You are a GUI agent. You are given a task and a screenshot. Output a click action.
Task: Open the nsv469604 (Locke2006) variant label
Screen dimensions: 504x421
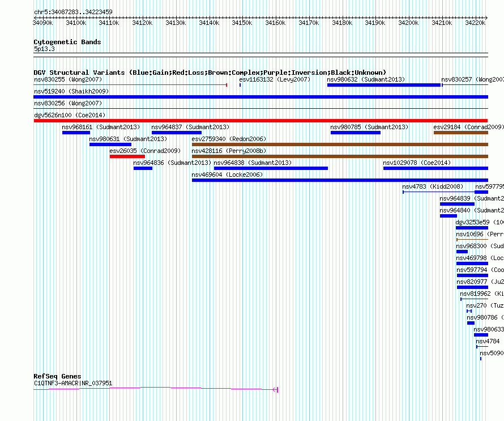click(x=227, y=175)
